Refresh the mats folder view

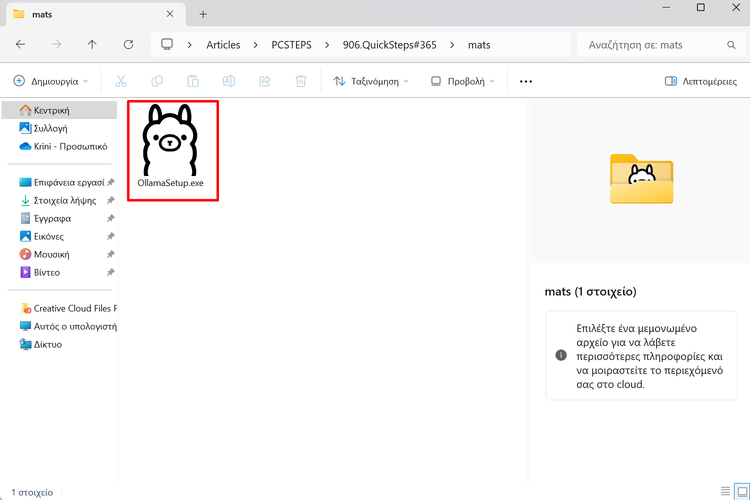(128, 44)
